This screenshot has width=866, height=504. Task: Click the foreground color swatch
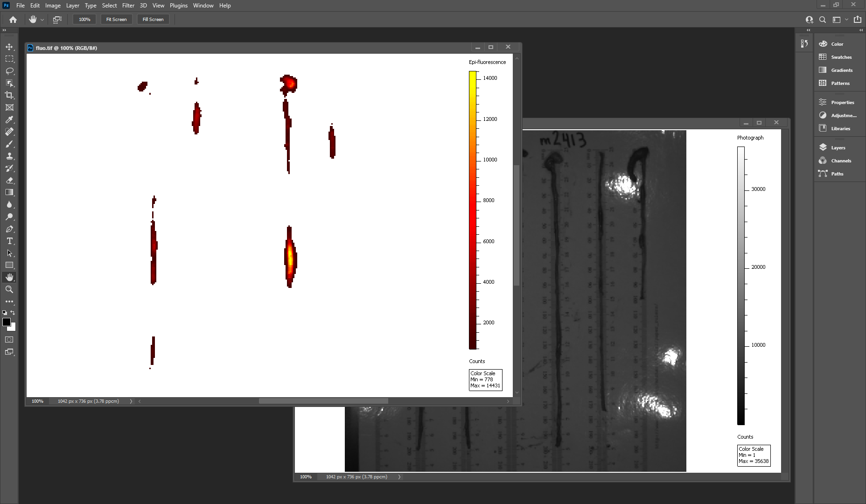(x=7, y=322)
